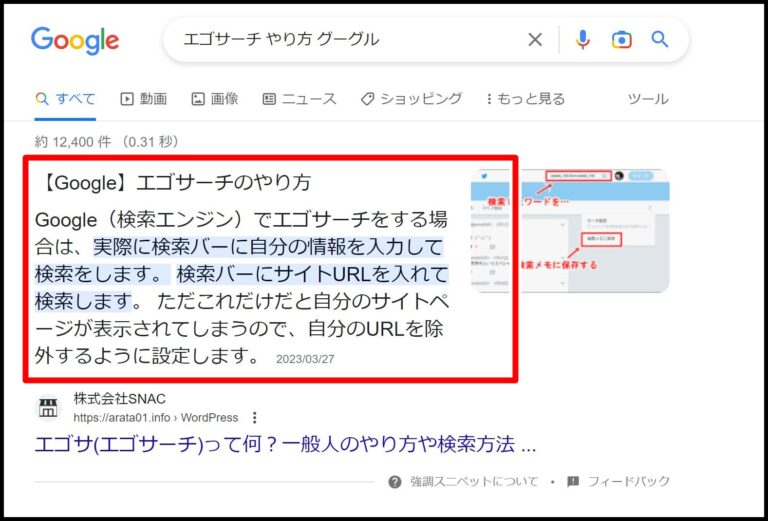Click the Google logo
The height and width of the screenshot is (521, 768).
point(74,41)
